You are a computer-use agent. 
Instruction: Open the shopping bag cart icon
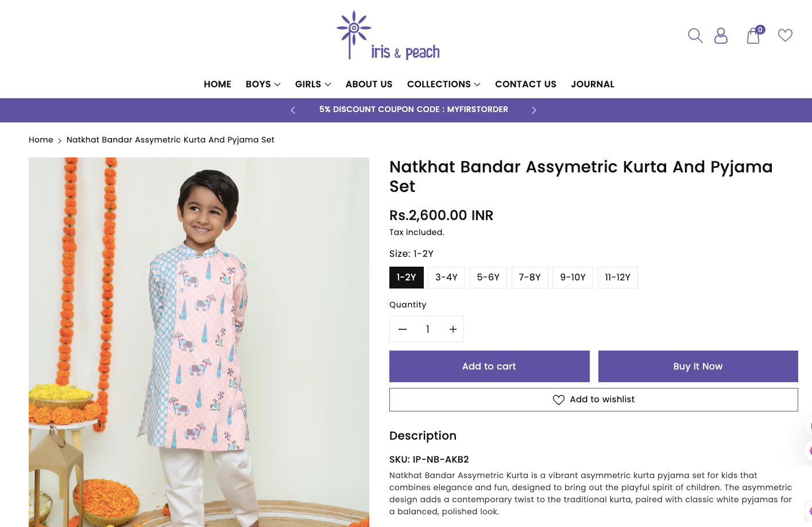point(753,36)
